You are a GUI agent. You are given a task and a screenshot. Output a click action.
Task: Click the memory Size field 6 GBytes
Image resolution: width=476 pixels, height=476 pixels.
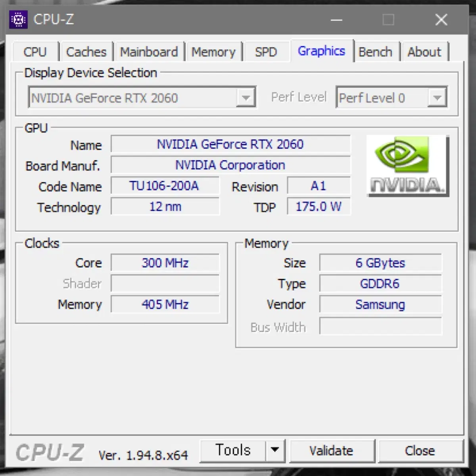pyautogui.click(x=380, y=263)
